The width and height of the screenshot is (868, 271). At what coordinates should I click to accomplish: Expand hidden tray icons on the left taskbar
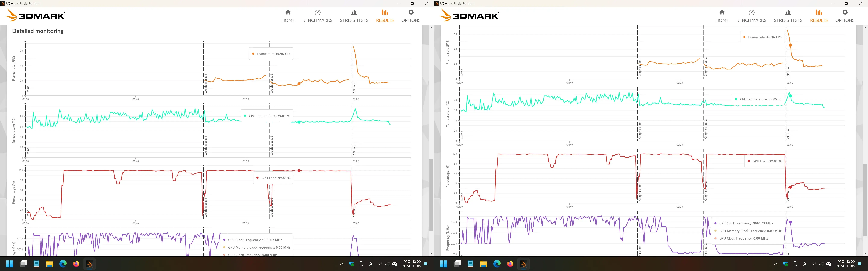click(342, 264)
